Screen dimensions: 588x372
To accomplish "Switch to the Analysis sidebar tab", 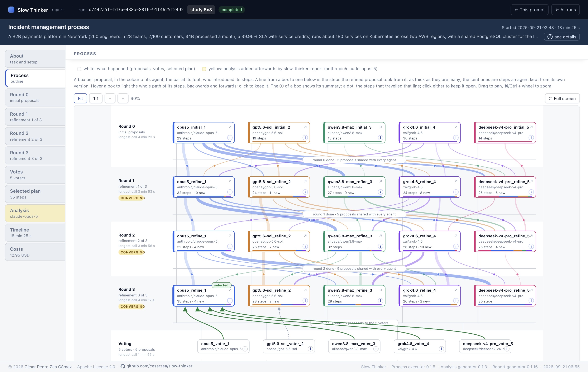I will 35,213.
